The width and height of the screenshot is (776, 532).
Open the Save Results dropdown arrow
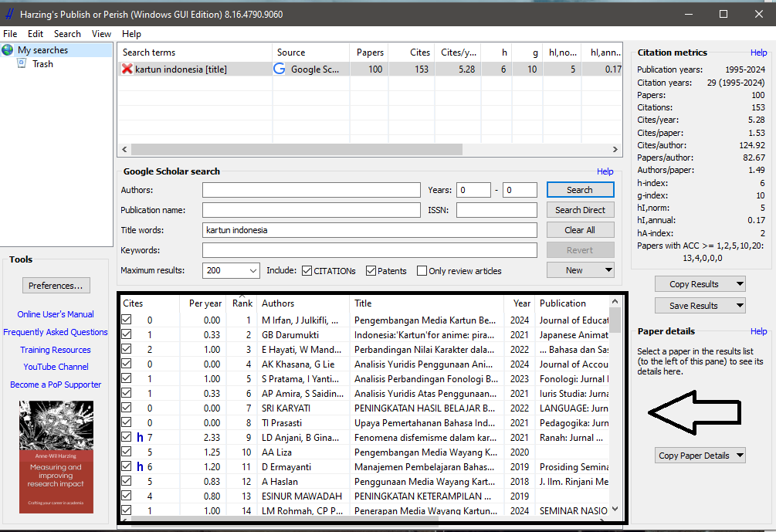740,305
